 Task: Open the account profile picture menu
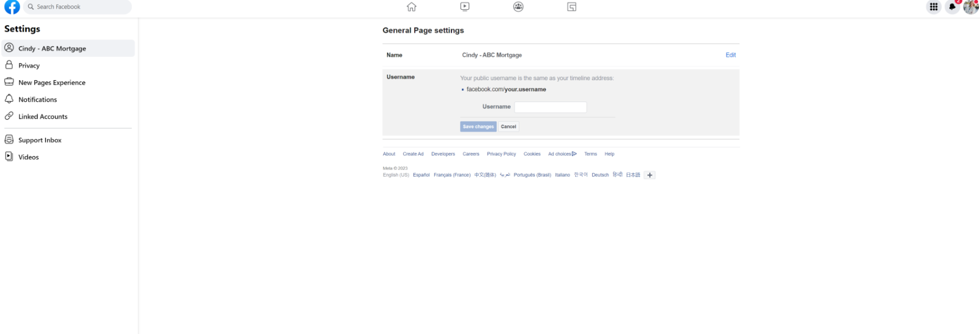click(970, 7)
